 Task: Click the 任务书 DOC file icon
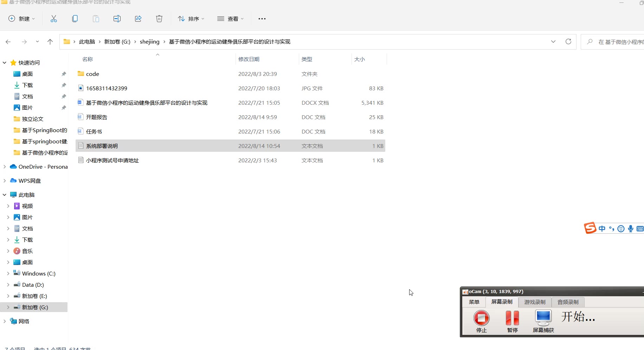(x=81, y=131)
